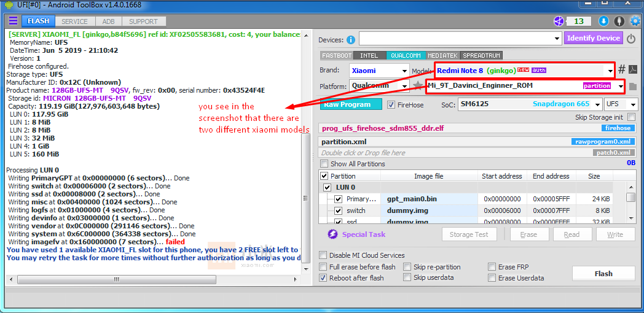Enable Erase Userdata checkbox

coord(492,278)
